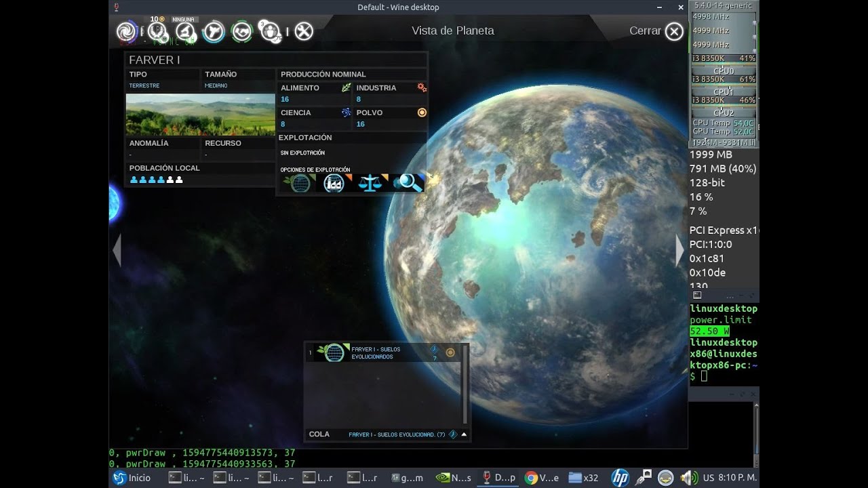The height and width of the screenshot is (488, 868).
Task: Go to next planet with right arrow
Action: tap(680, 251)
